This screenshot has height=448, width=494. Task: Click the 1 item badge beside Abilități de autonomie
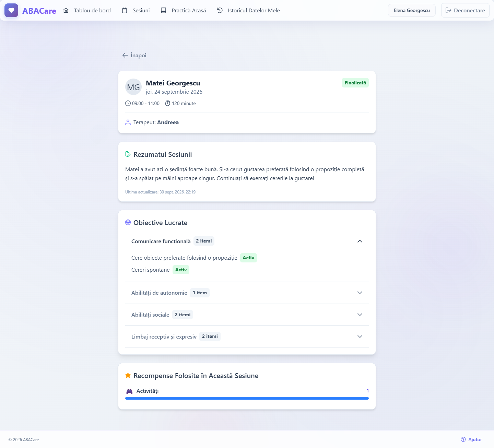(x=200, y=293)
